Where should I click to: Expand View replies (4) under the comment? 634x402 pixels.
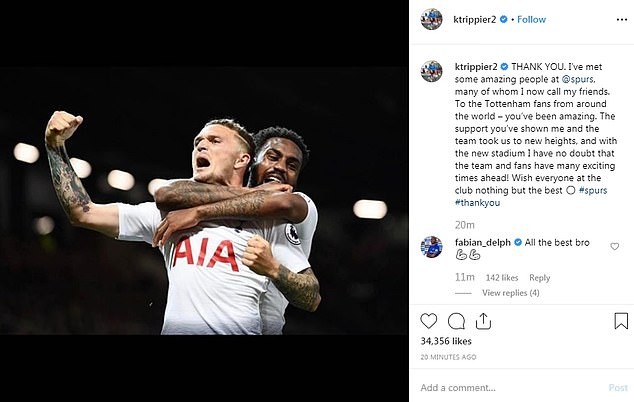(x=510, y=293)
